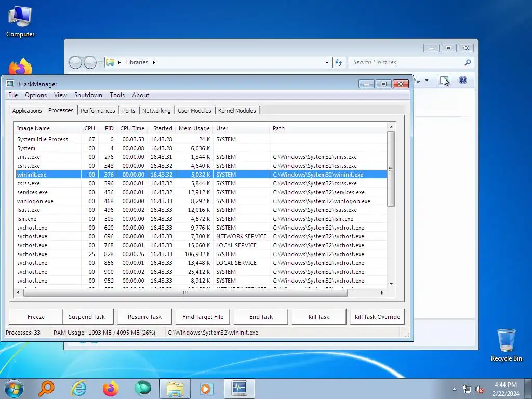Sort by the Mem Usage column header
The width and height of the screenshot is (532, 399).
pos(194,128)
